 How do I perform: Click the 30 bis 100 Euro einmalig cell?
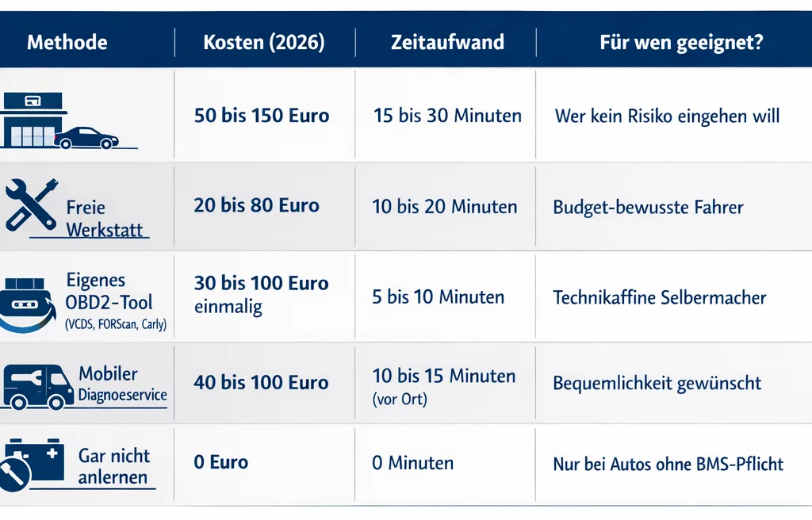click(x=261, y=295)
